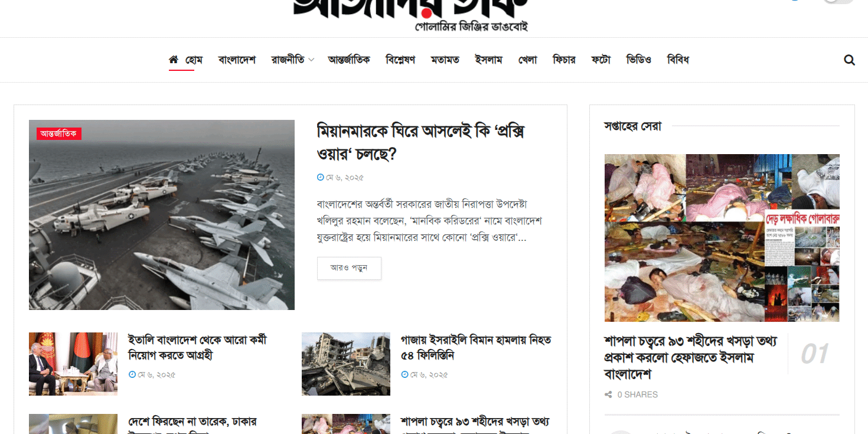
Task: Open Italy Bangladesh worker recruitment headline
Action: pyautogui.click(x=198, y=348)
